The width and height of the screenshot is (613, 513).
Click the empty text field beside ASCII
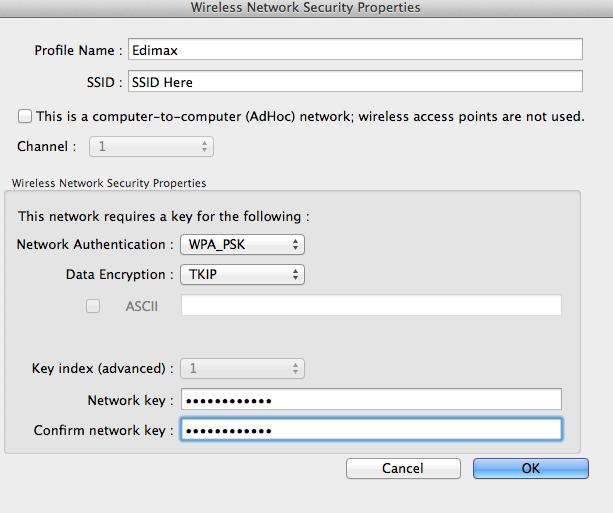click(x=371, y=305)
